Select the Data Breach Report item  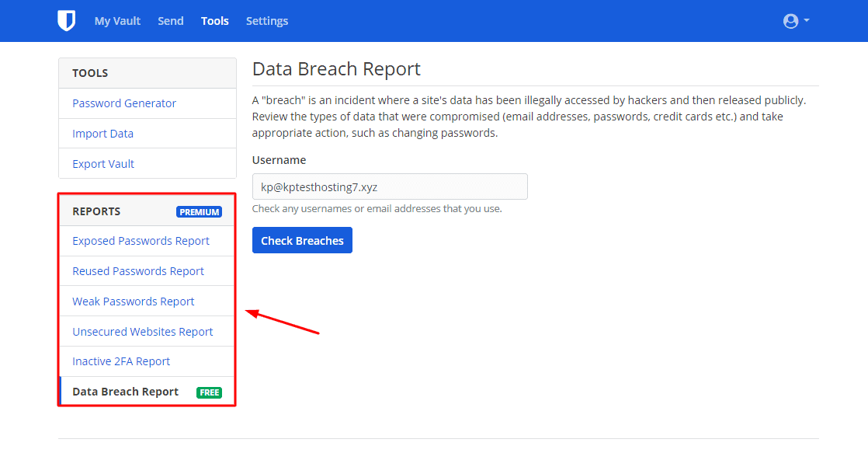[126, 392]
